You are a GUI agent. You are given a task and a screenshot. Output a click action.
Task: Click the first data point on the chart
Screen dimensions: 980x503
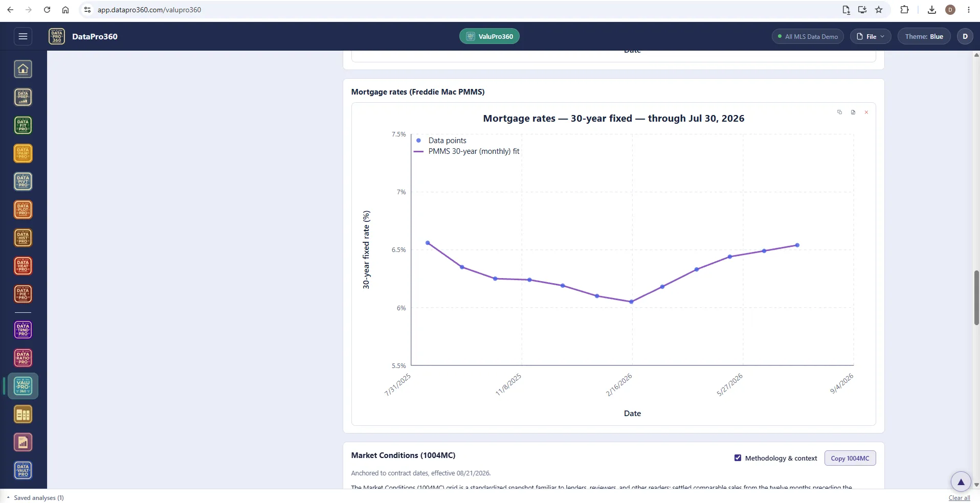(428, 243)
